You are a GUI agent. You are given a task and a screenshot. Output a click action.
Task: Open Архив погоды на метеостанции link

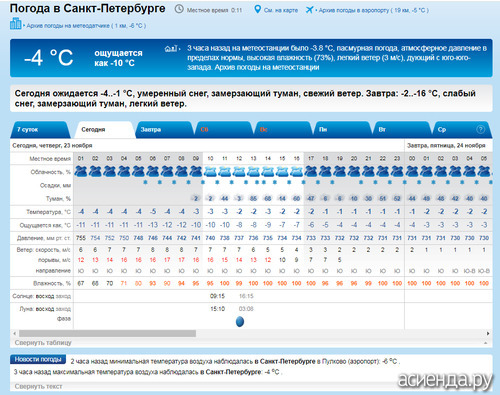[267, 67]
